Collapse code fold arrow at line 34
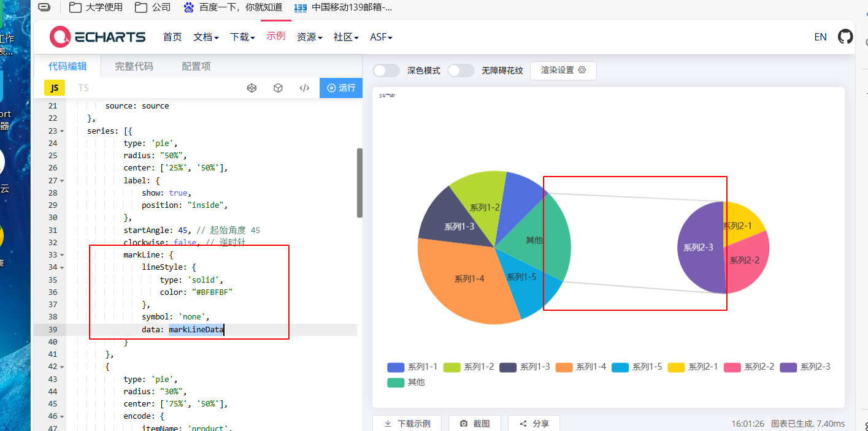The image size is (868, 431). click(x=62, y=267)
